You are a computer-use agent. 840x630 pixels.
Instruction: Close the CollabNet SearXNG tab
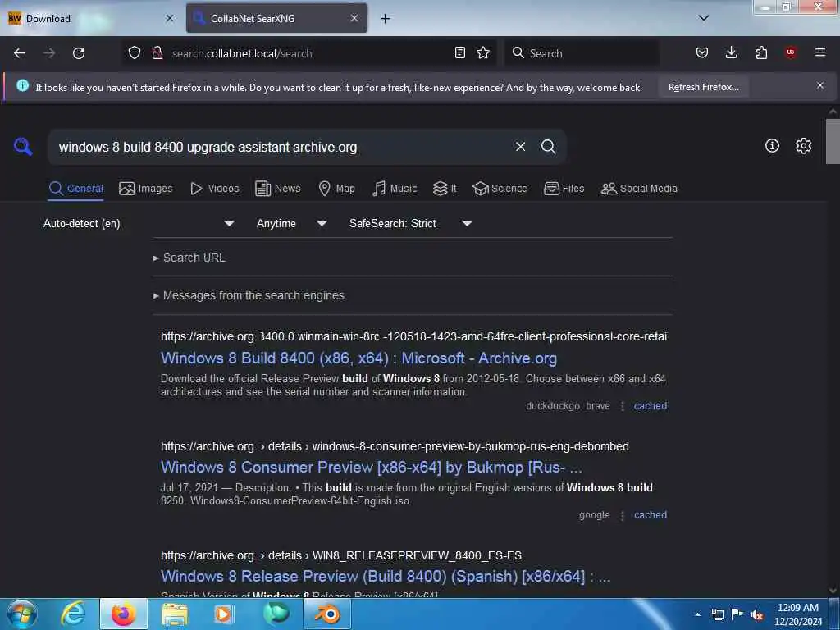354,18
